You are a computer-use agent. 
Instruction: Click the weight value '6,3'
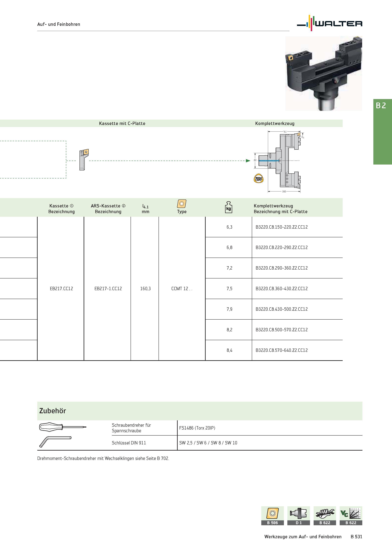click(x=230, y=227)
